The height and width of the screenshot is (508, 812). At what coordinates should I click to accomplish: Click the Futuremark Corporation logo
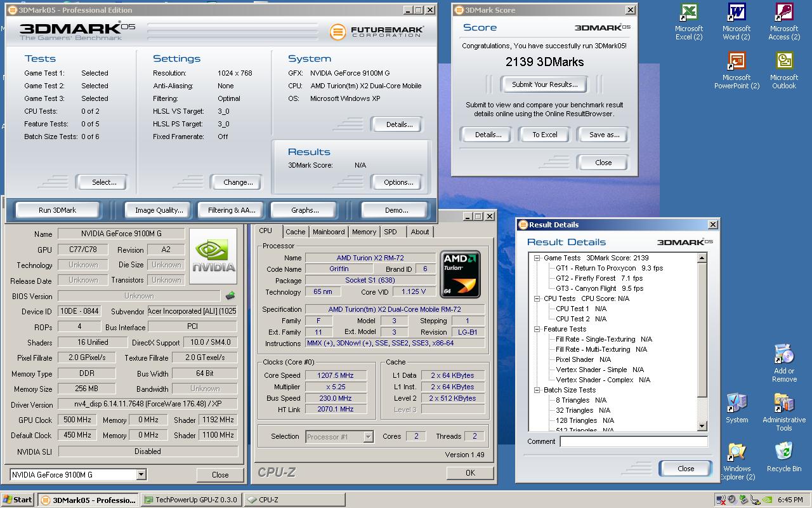coord(377,32)
